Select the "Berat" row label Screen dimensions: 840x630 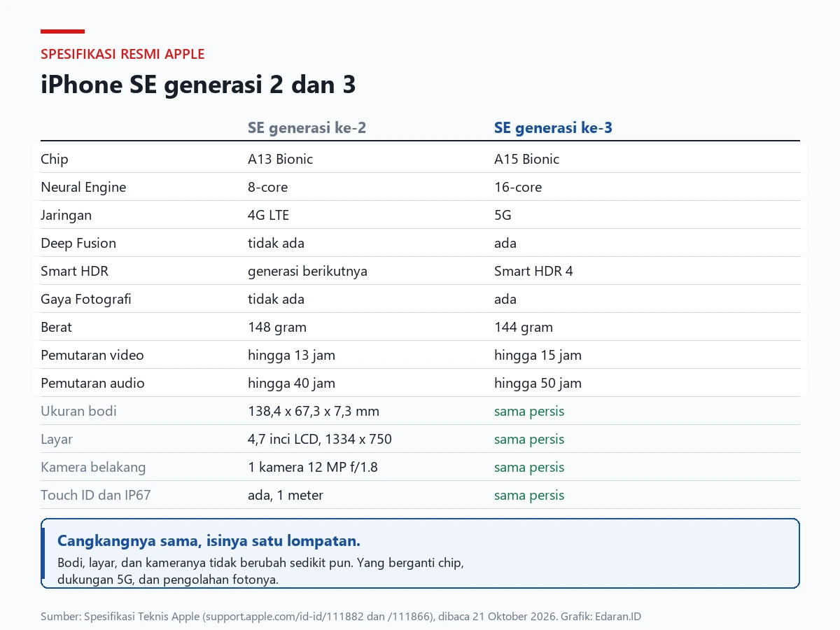[x=56, y=327]
